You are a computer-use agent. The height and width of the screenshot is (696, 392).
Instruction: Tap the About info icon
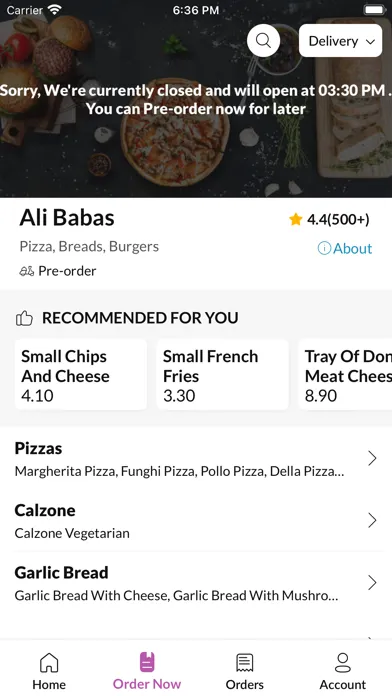(324, 249)
